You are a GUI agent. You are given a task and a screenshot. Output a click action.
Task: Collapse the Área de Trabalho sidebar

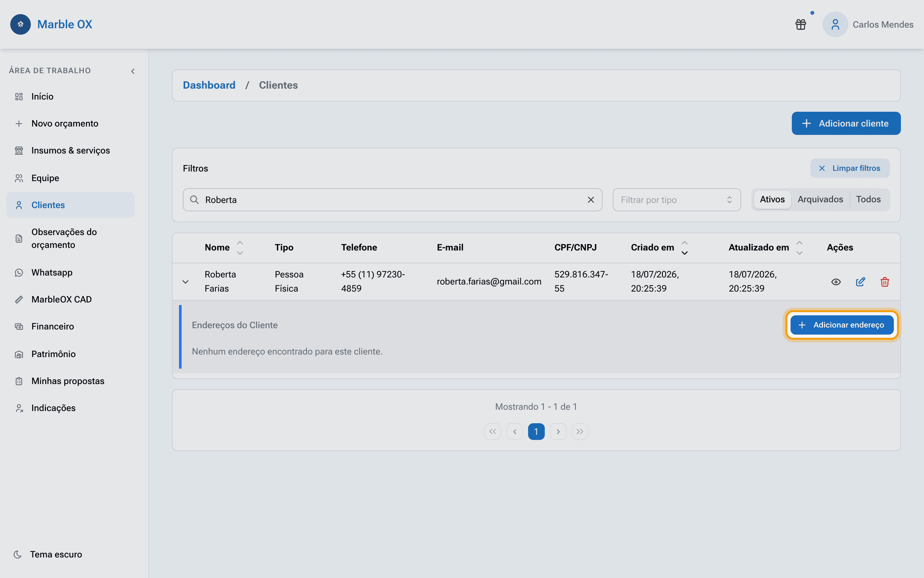133,71
